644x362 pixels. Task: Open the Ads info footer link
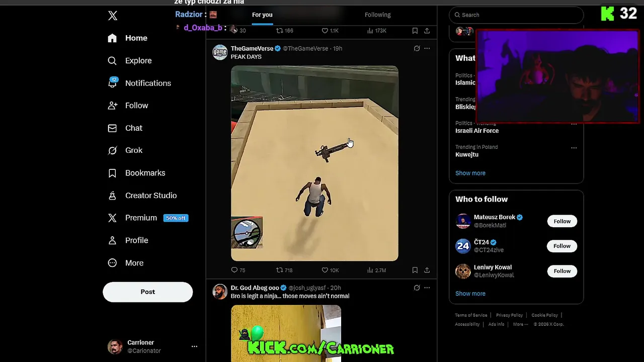[x=496, y=324]
